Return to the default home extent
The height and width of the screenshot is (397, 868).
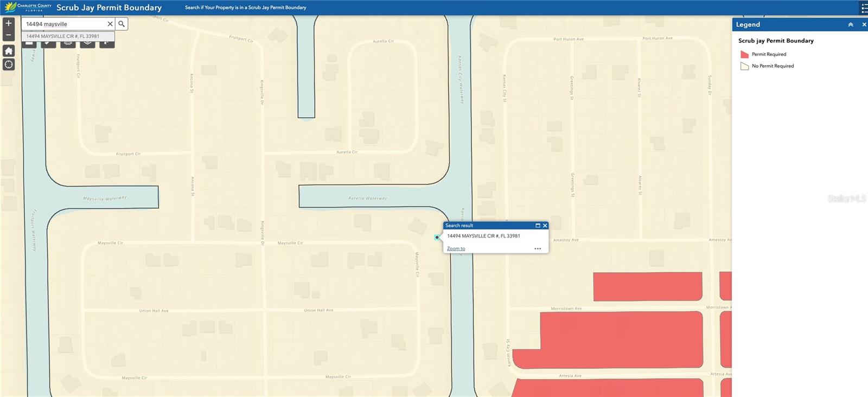tap(9, 51)
